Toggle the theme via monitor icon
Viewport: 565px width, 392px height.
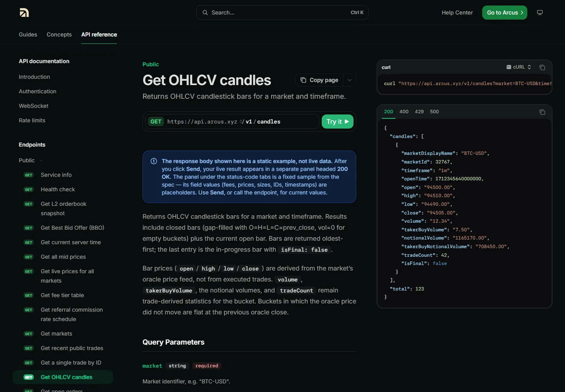pyautogui.click(x=540, y=13)
